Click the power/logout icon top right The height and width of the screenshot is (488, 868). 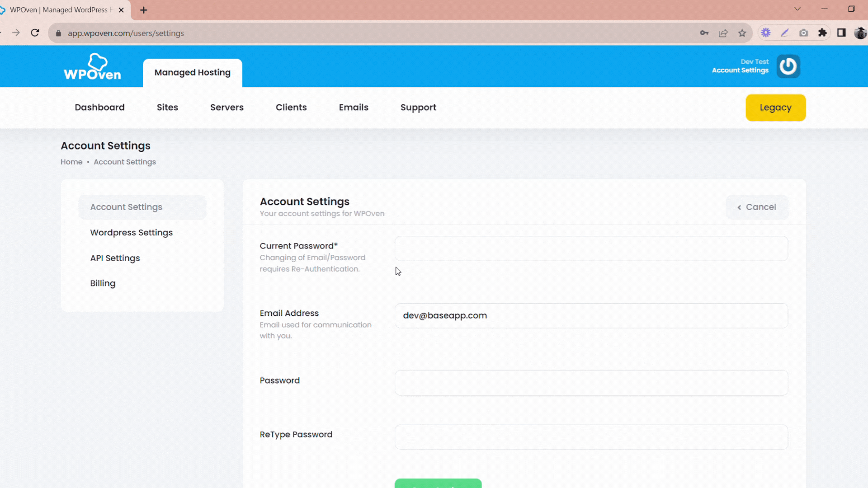pyautogui.click(x=788, y=66)
